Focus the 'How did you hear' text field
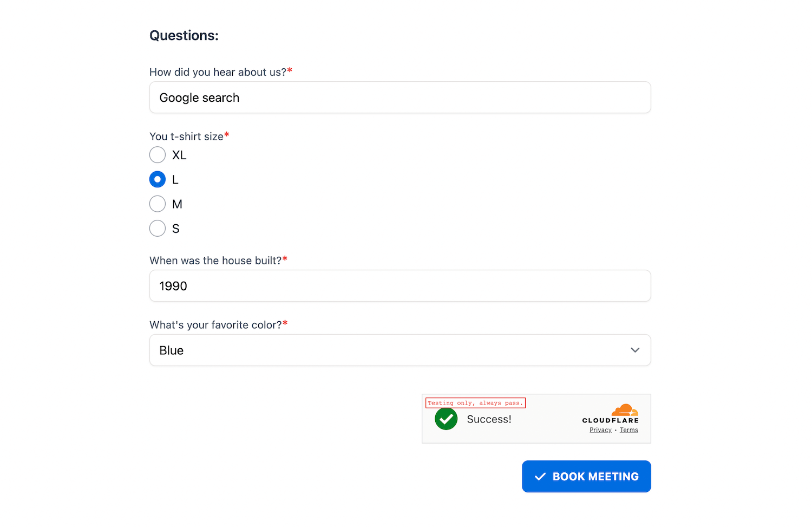Viewport: 812px width, 527px height. 400,97
